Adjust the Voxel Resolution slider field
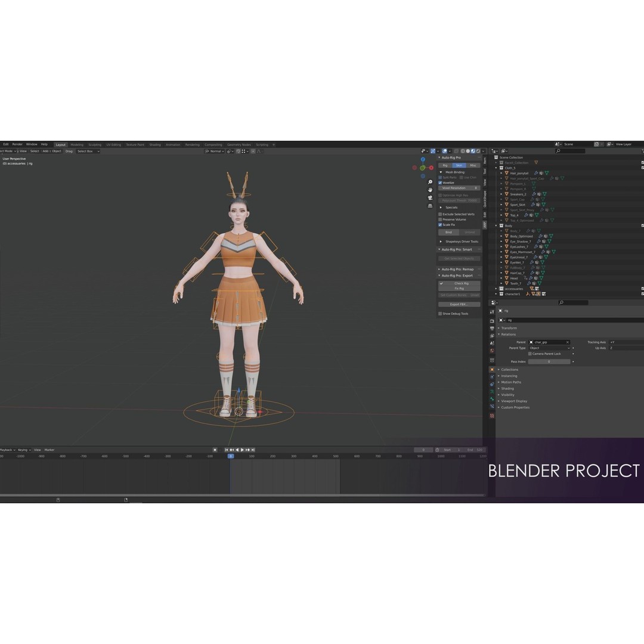644x644 pixels. (459, 188)
